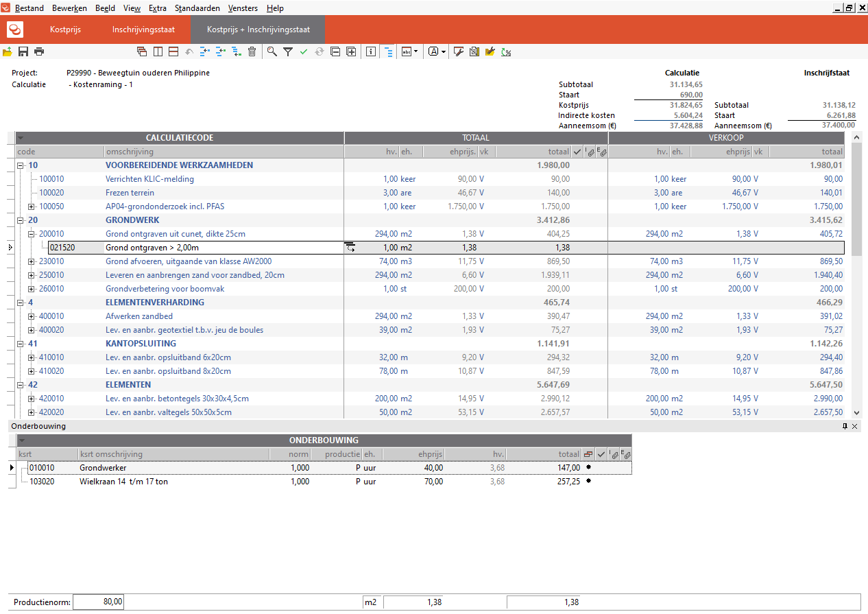Tile windows side by side icon

(x=158, y=51)
